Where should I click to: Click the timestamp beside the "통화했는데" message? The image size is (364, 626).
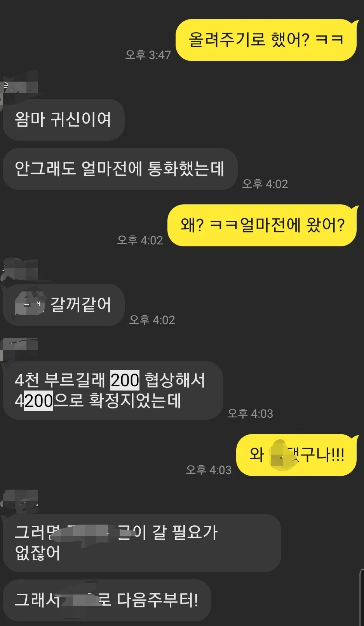pyautogui.click(x=265, y=184)
